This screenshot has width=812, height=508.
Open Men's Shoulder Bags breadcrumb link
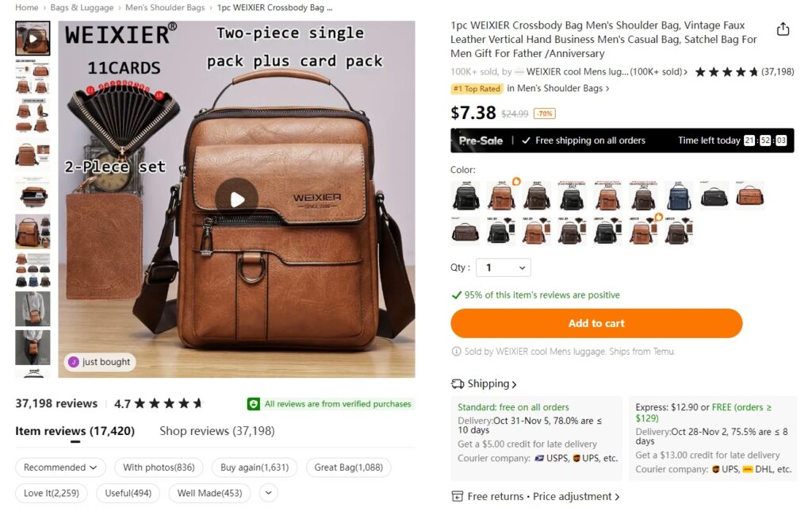coord(165,8)
